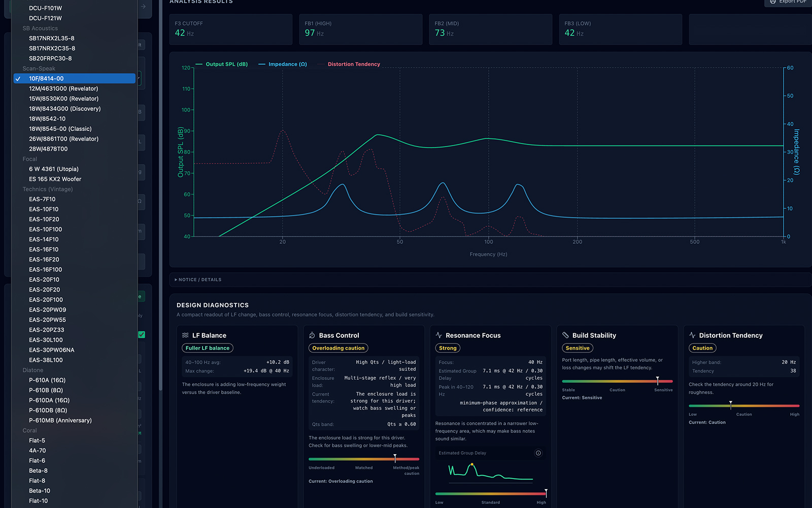This screenshot has height=508, width=812.
Task: Click the FB2 (MID) 73 Hz card
Action: tap(491, 29)
